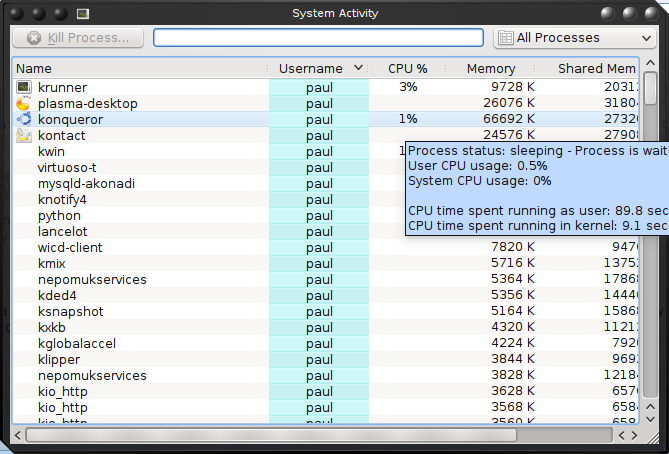
Task: Sort by the Memory column header
Action: (x=491, y=69)
